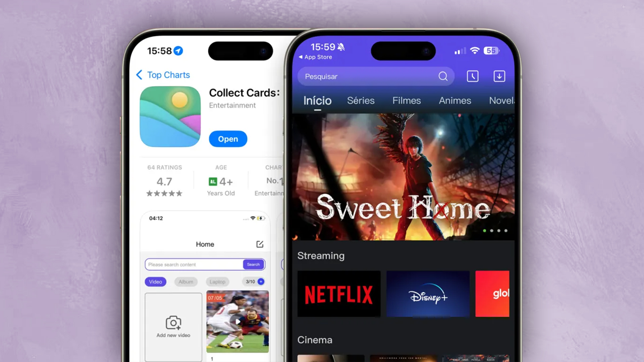
Task: Select the Séries tab in streaming app
Action: tap(361, 100)
